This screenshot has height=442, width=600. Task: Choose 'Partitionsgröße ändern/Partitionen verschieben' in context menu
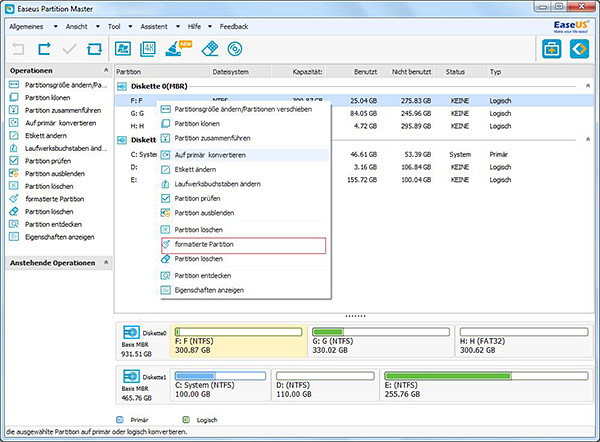[244, 109]
